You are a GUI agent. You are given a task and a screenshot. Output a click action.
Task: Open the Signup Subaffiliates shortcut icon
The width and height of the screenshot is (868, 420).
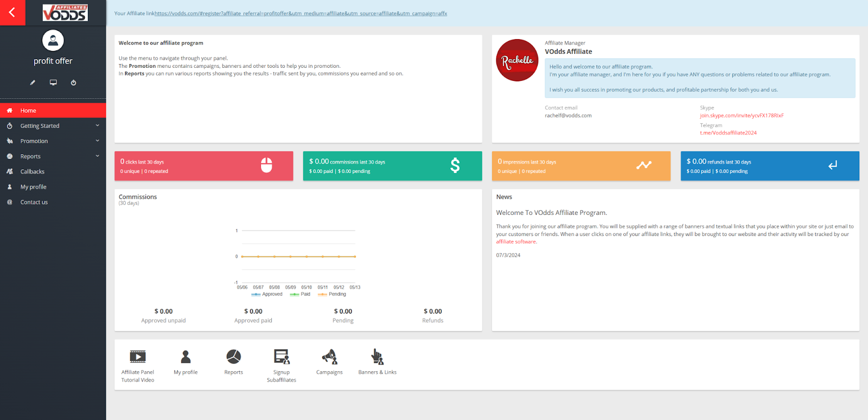282,357
